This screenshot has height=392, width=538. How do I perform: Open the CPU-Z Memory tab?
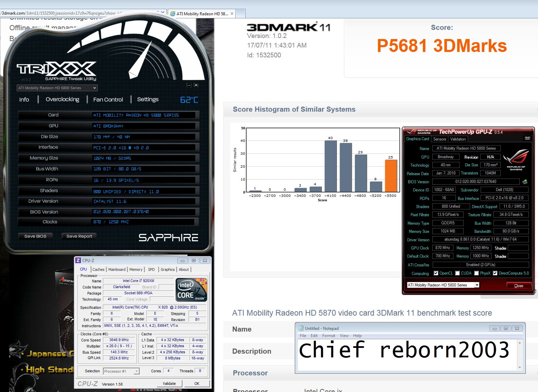click(x=136, y=269)
